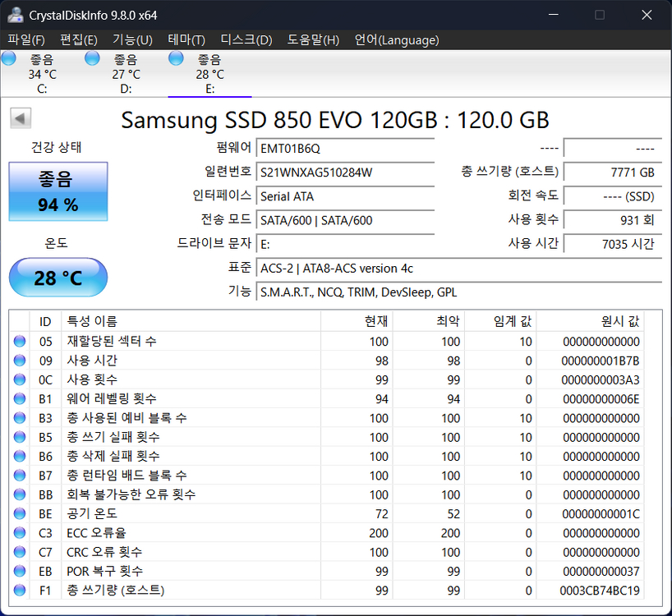Click raw value 000000001B7B
672x616 pixels.
[600, 361]
